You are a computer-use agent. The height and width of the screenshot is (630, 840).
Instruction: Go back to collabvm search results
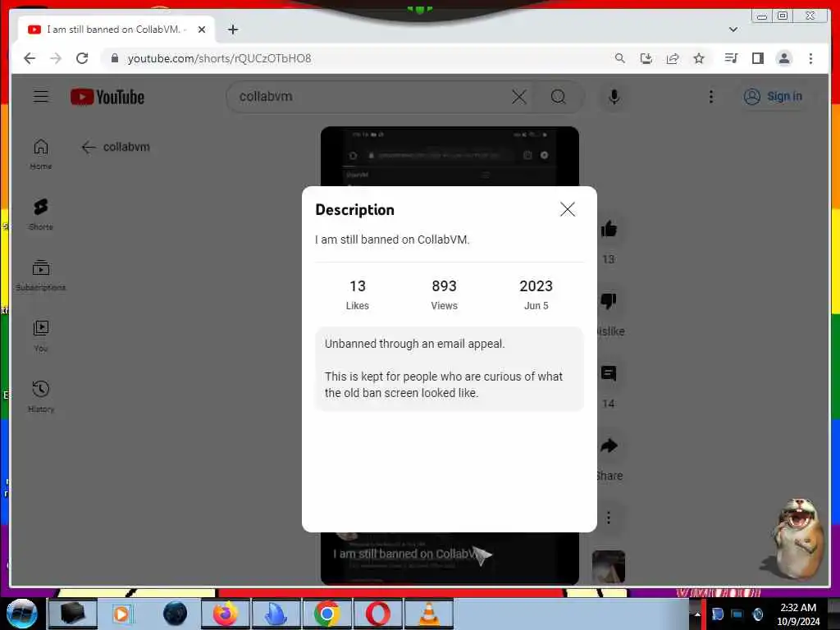click(x=89, y=147)
